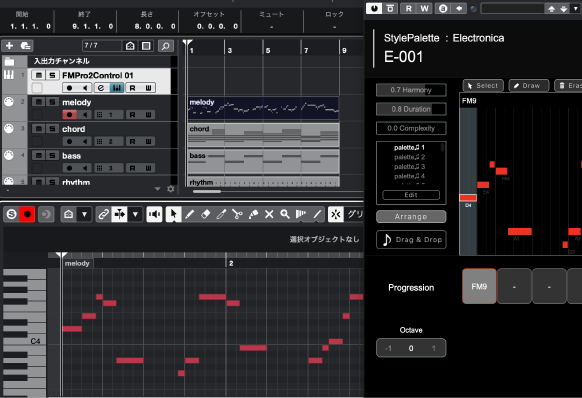Click the blue keyboard icon on FMPro2Control 01
Image resolution: width=582 pixels, height=398 pixels.
[117, 88]
